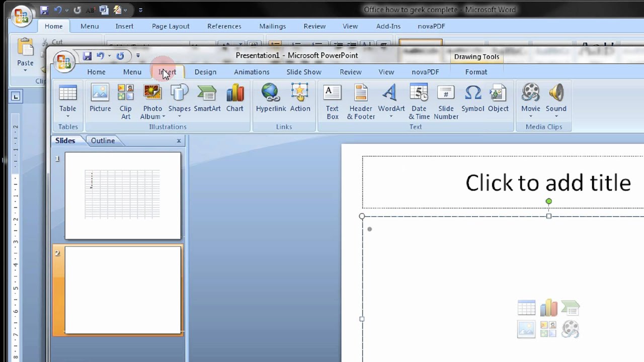
Task: Select slide 1 thumbnail with table
Action: pyautogui.click(x=123, y=196)
